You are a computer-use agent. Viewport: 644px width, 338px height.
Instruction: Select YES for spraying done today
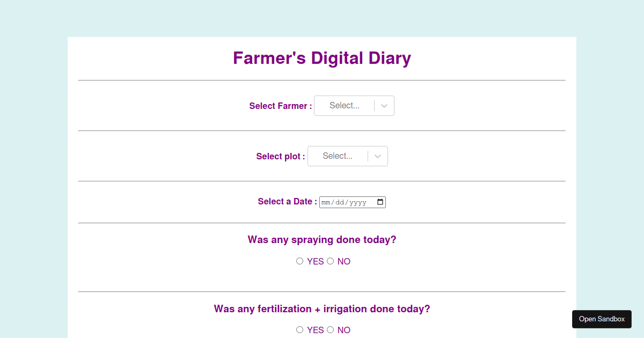(x=299, y=261)
